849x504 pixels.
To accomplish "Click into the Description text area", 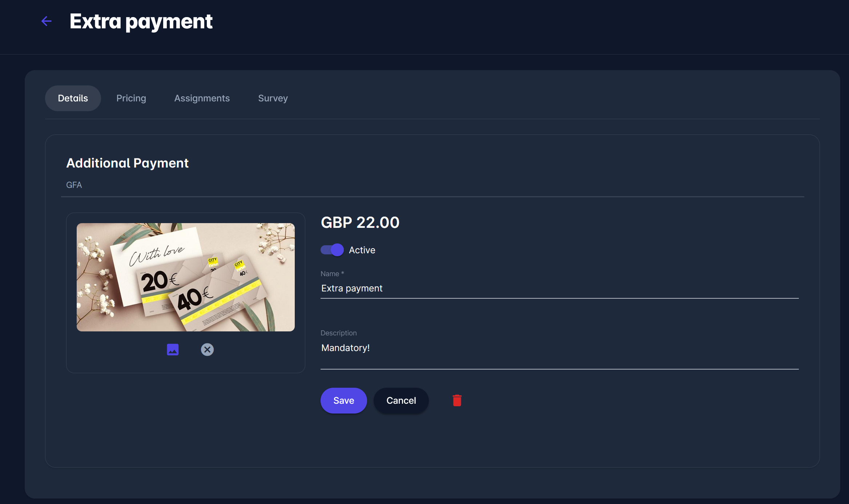I will click(x=559, y=352).
